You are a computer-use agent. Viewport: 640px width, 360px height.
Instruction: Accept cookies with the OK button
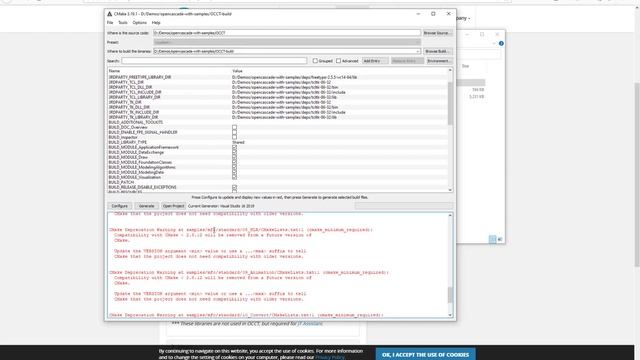click(425, 355)
